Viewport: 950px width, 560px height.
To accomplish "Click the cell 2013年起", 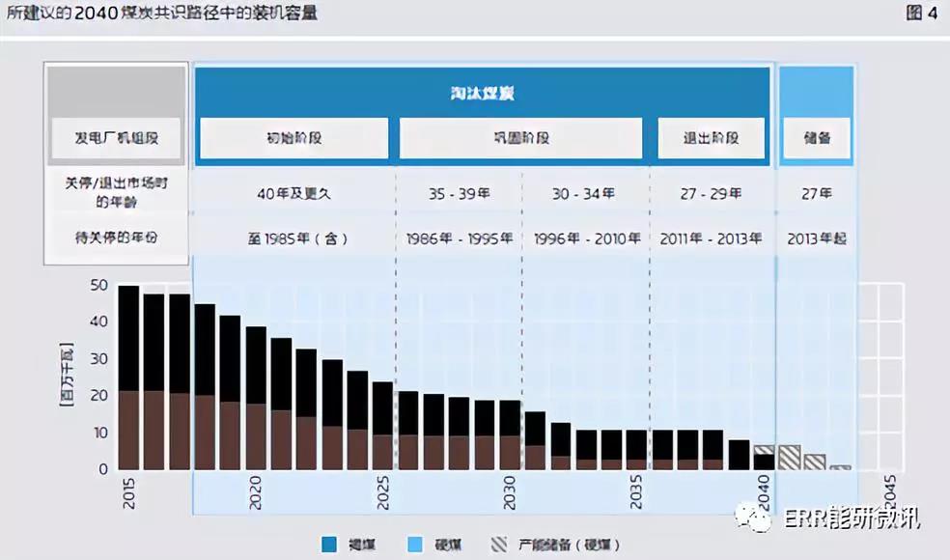I will point(817,238).
